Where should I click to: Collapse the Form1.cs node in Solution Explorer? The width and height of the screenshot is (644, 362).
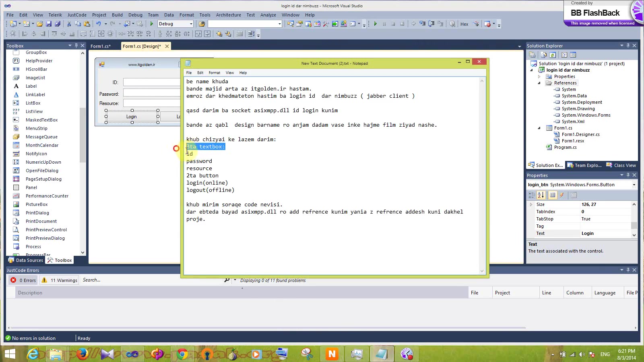[539, 128]
